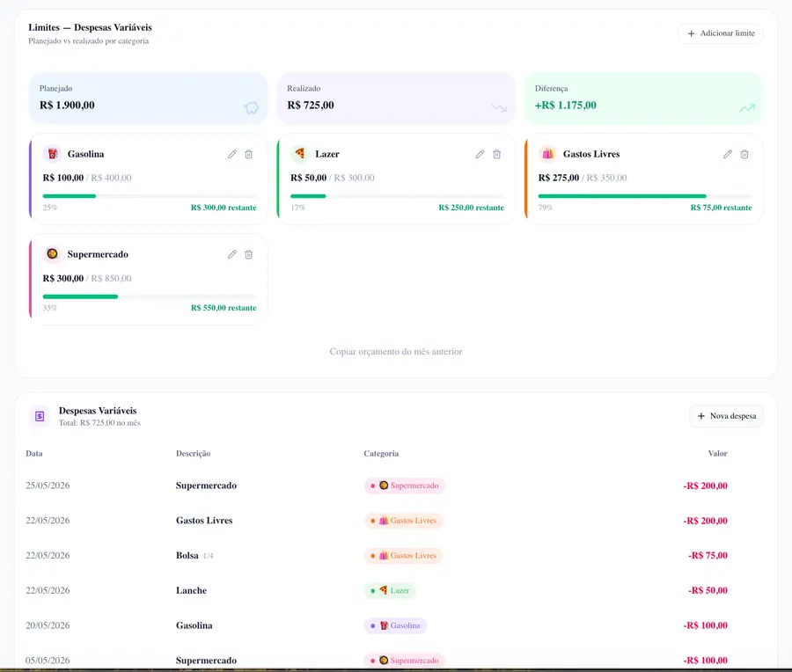Edit the Supermercado limit pencil icon

click(231, 254)
